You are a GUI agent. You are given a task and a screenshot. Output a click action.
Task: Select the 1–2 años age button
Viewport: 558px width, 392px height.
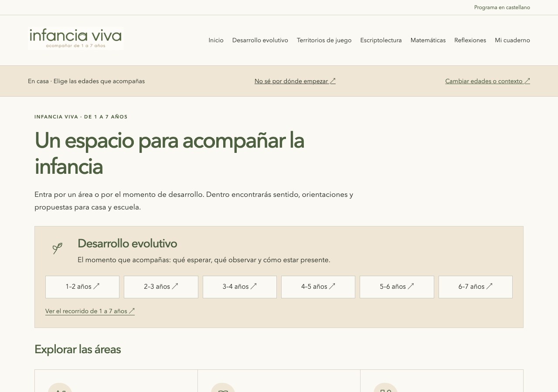[x=82, y=287]
